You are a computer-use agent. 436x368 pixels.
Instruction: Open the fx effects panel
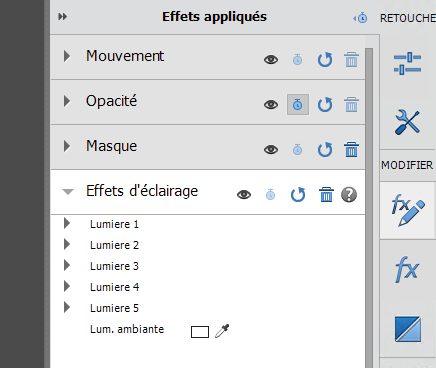click(x=407, y=269)
